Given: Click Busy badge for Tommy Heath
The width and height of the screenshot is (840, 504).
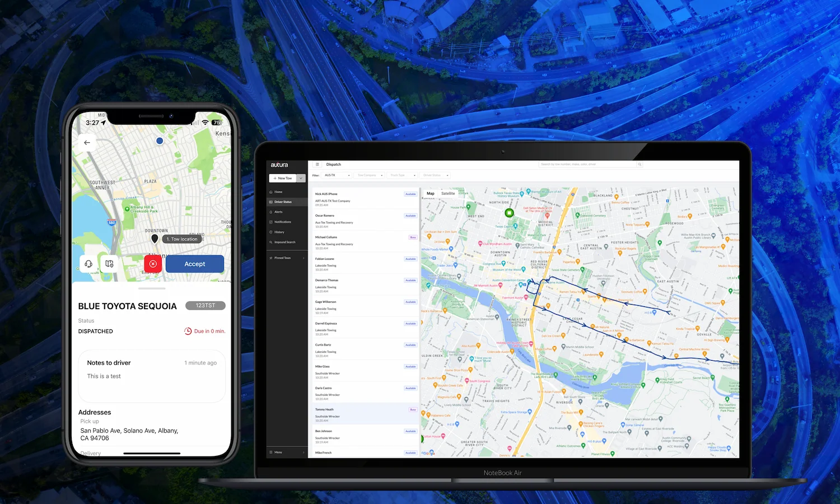Looking at the screenshot, I should tap(413, 410).
